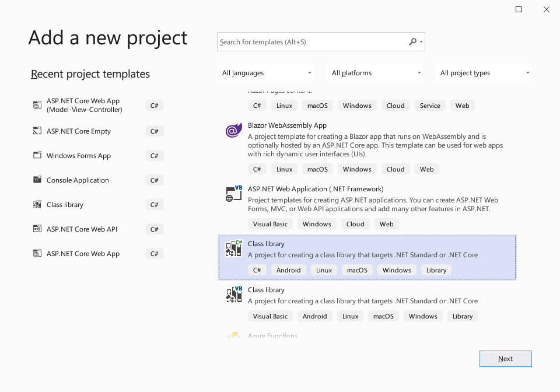The width and height of the screenshot is (560, 392).
Task: Select the Blazor WebAssembly App template title
Action: [287, 125]
